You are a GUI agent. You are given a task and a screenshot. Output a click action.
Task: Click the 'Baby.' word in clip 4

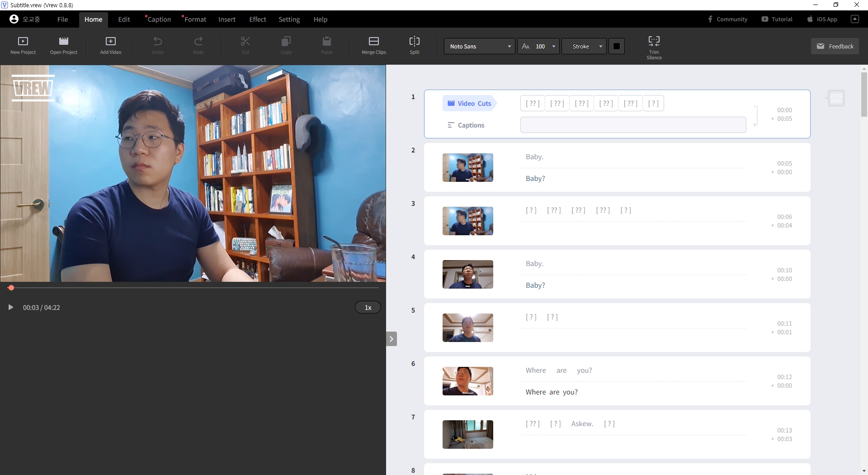click(x=534, y=264)
